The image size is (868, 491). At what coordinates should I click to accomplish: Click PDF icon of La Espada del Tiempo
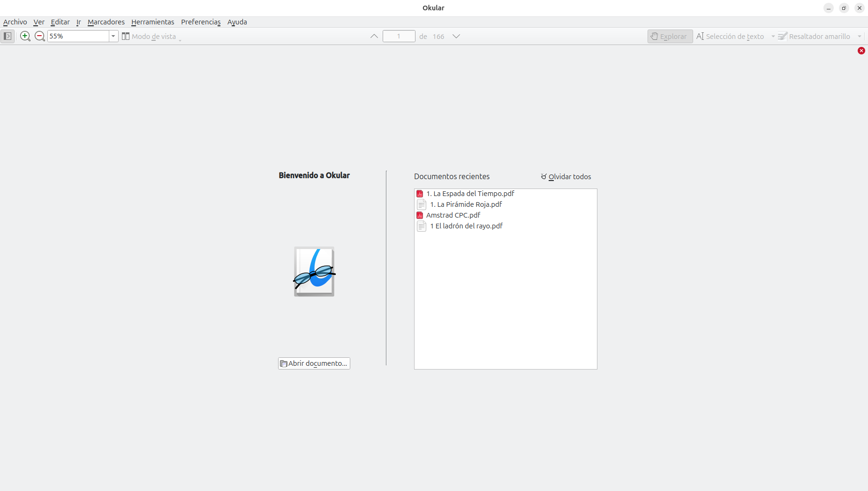(420, 194)
